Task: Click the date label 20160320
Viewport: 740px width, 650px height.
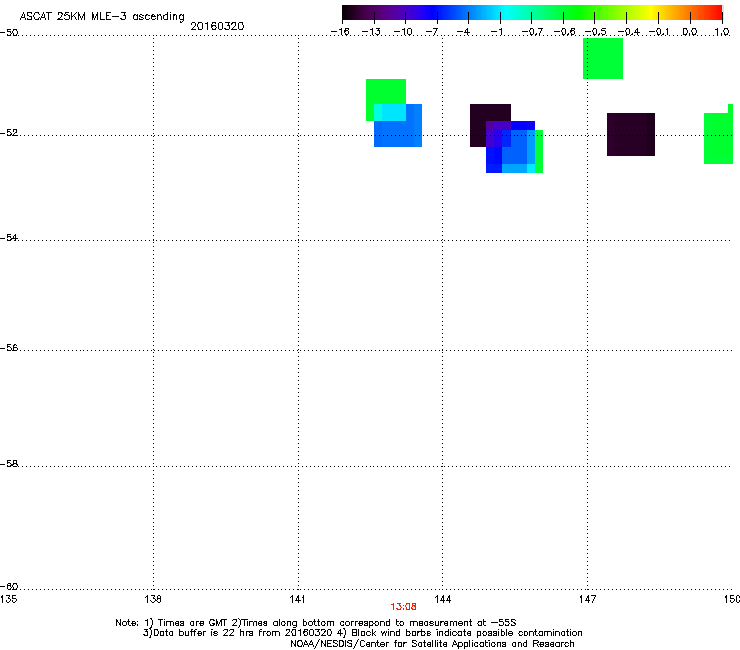Action: [217, 26]
